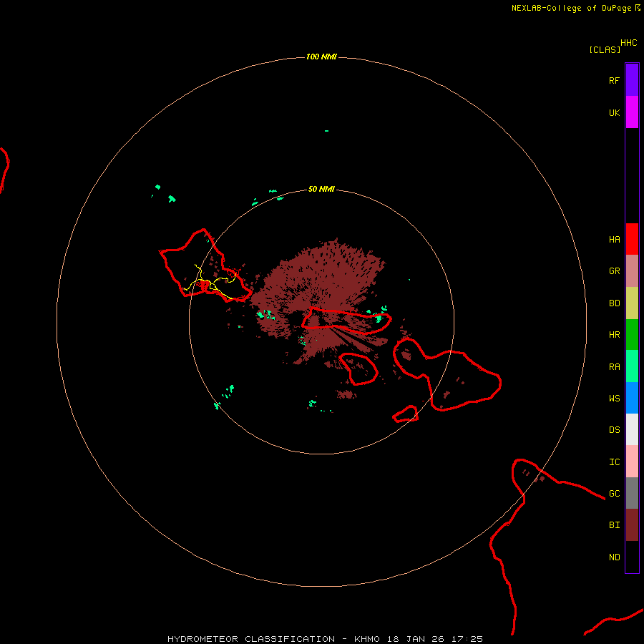Click the GR legend color swatch
The width and height of the screenshot is (644, 644).
632,271
